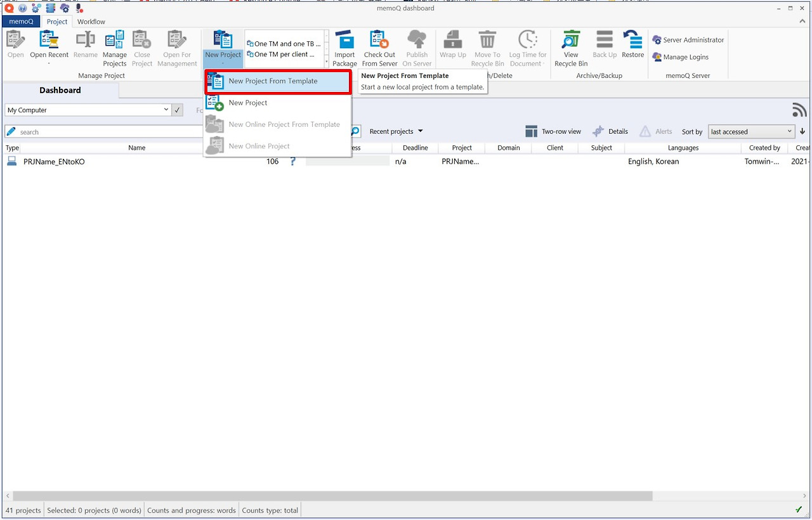Open the Sort by last accessed dropdown

click(751, 131)
